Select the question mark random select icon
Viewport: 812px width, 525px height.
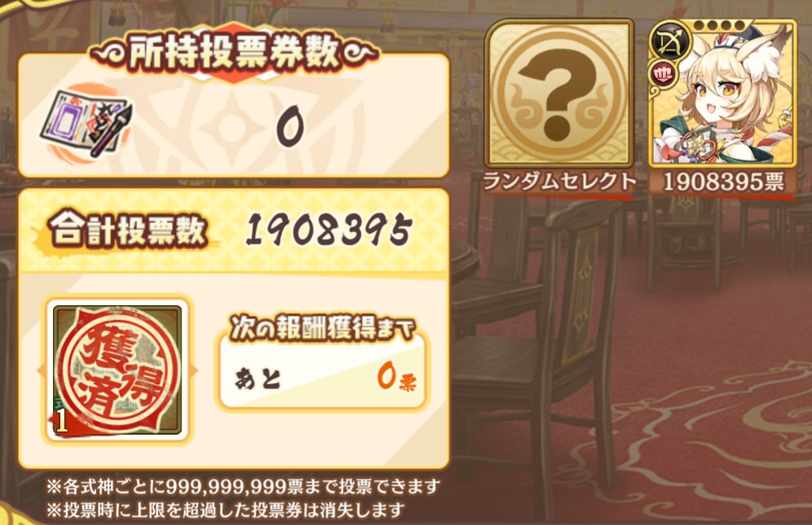(x=560, y=94)
